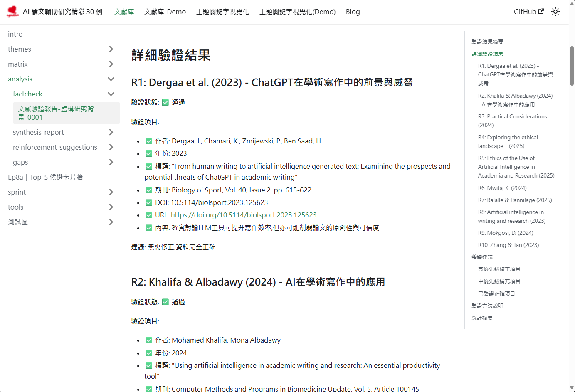The image size is (575, 392).
Task: Click checkmark icon next to 年份: 2023
Action: coord(149,154)
